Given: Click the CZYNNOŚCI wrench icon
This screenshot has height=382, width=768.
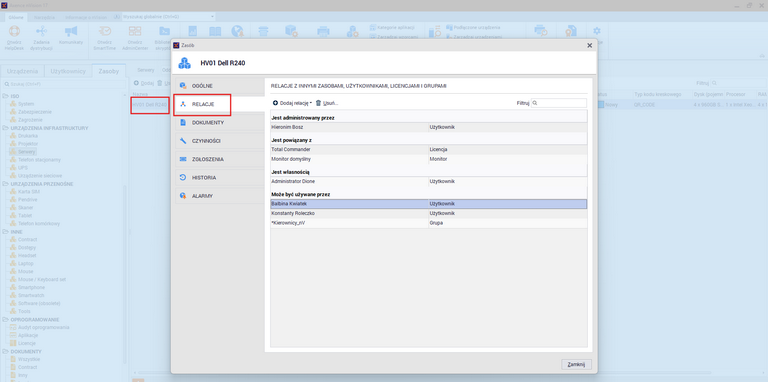Looking at the screenshot, I should coord(183,141).
